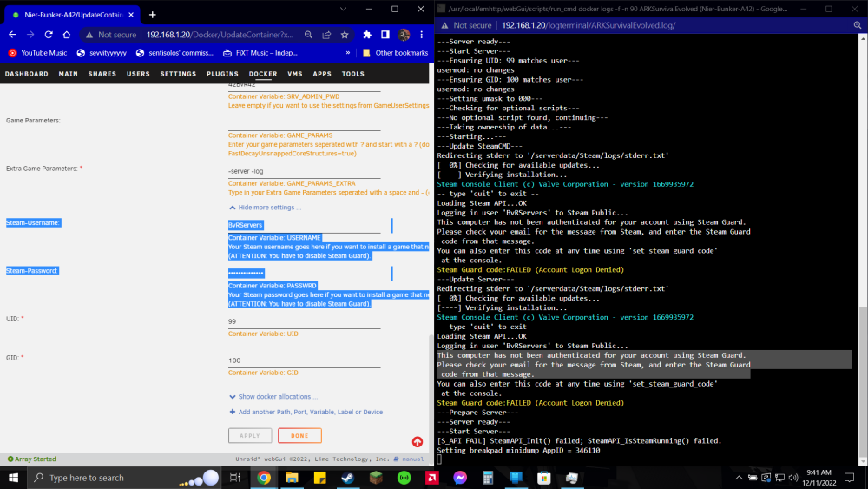Click taskbar search box
The width and height of the screenshot is (868, 489).
coord(123,478)
